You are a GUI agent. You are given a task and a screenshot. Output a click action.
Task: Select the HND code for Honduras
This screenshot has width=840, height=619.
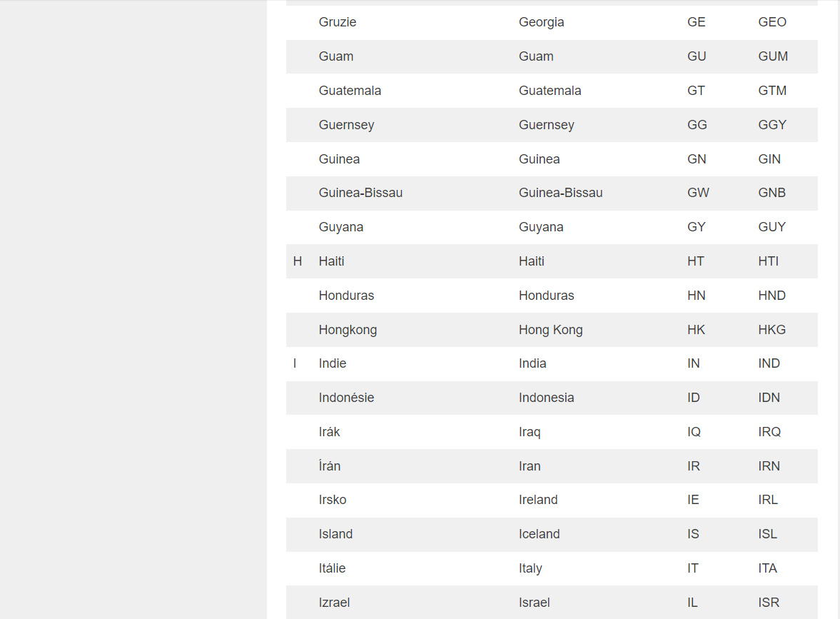point(771,296)
